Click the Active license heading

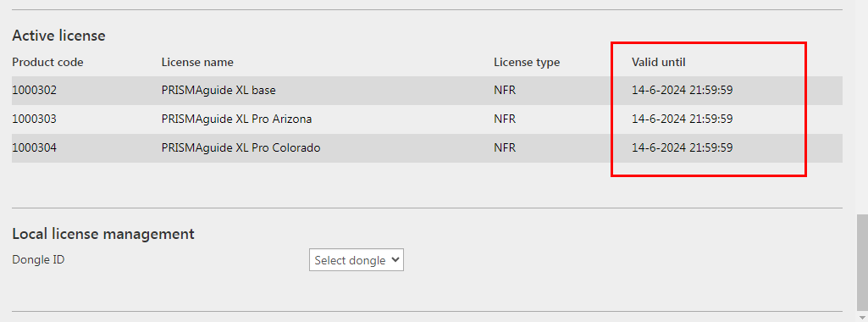58,36
